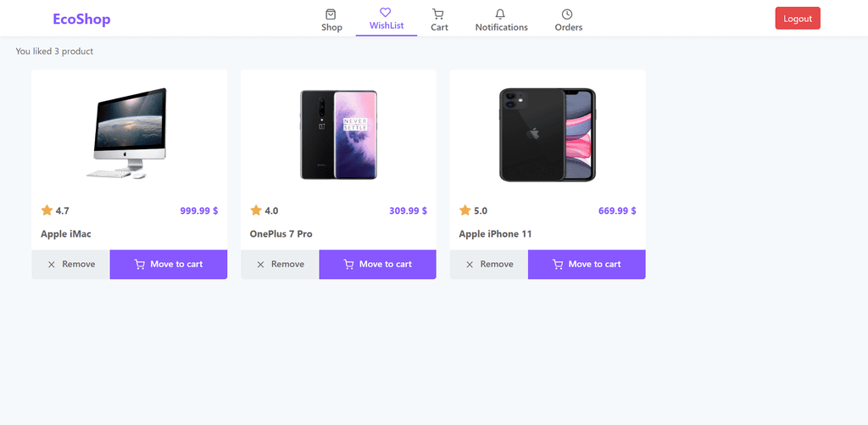This screenshot has width=868, height=425.
Task: Click the shopping bag Shop icon
Action: coord(331,14)
